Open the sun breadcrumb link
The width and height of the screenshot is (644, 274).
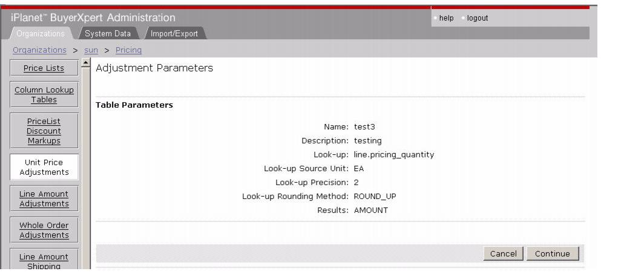coord(91,50)
